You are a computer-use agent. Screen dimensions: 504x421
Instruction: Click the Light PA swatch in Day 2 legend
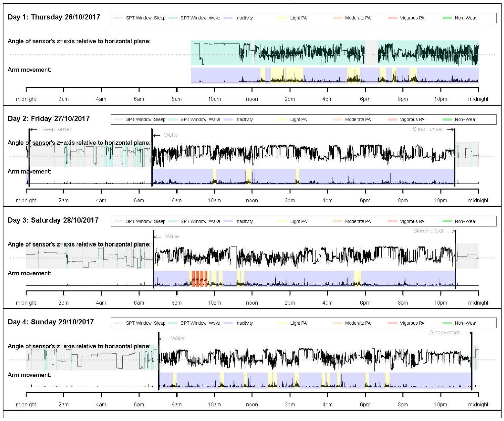point(283,120)
